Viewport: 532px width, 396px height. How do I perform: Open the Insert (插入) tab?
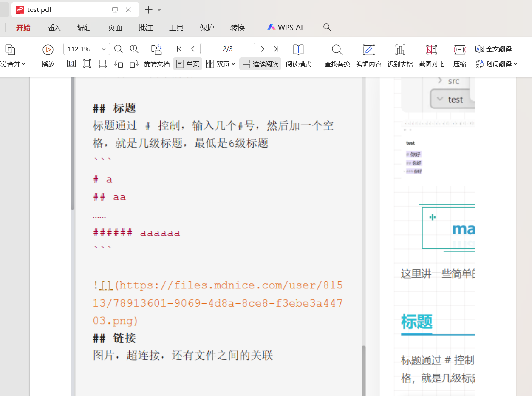54,28
